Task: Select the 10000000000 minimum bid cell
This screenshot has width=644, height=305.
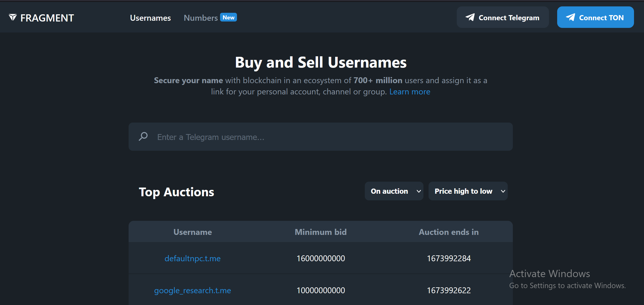Action: pos(320,290)
